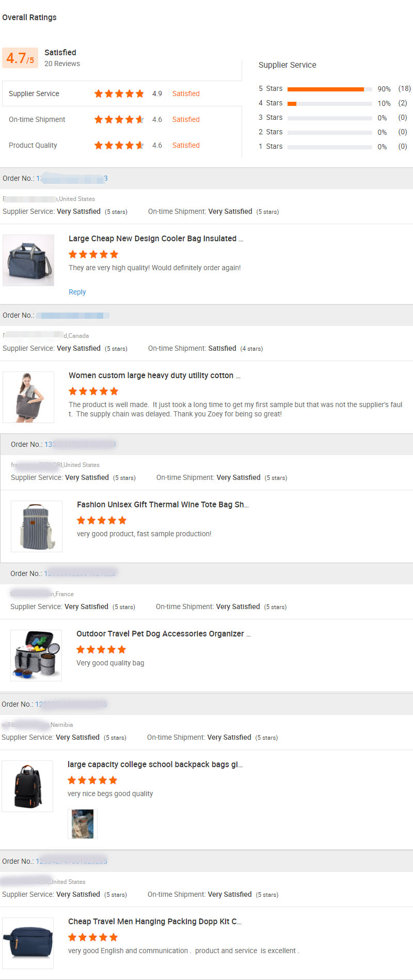
Task: Open the black college backpack thumbnail
Action: [x=27, y=786]
